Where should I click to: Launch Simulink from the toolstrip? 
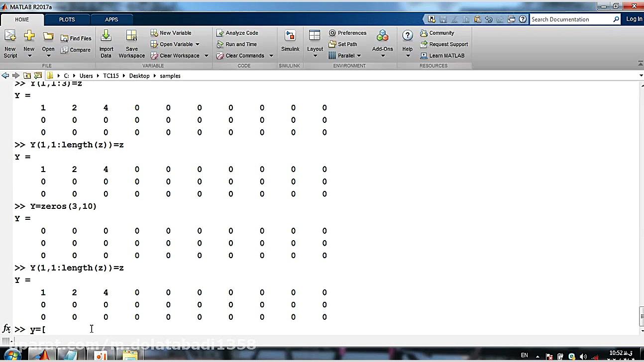click(290, 41)
